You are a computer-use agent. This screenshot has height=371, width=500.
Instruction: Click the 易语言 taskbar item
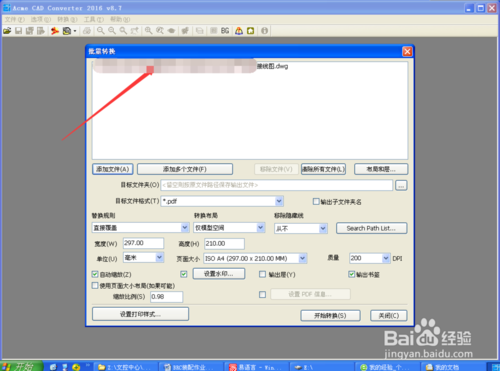point(255,367)
